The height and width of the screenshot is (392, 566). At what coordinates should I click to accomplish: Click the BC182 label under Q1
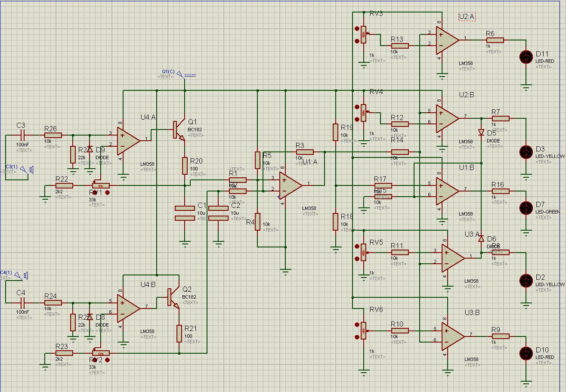pyautogui.click(x=195, y=130)
